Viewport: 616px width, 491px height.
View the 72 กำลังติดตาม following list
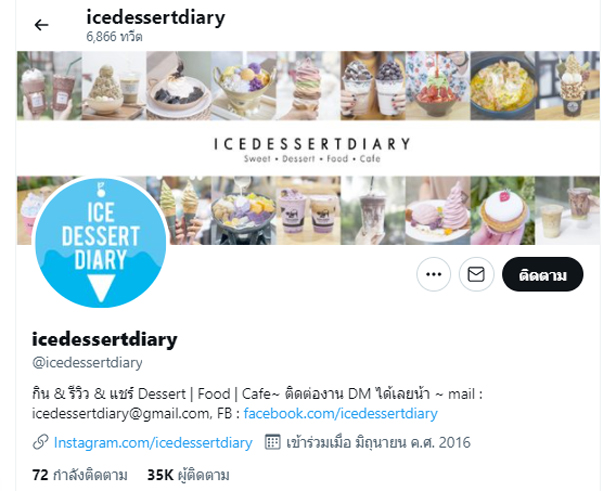click(x=80, y=475)
